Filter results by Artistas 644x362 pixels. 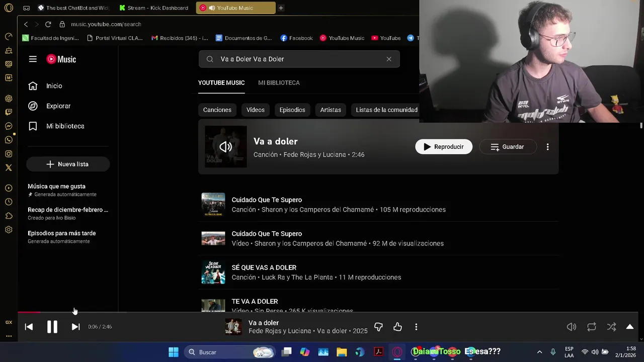(331, 110)
